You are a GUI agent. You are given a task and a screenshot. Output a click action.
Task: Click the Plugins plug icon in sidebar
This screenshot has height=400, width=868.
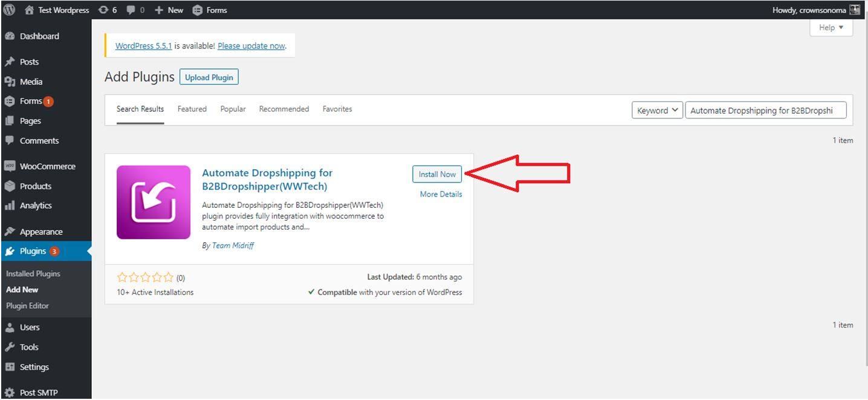click(x=9, y=251)
